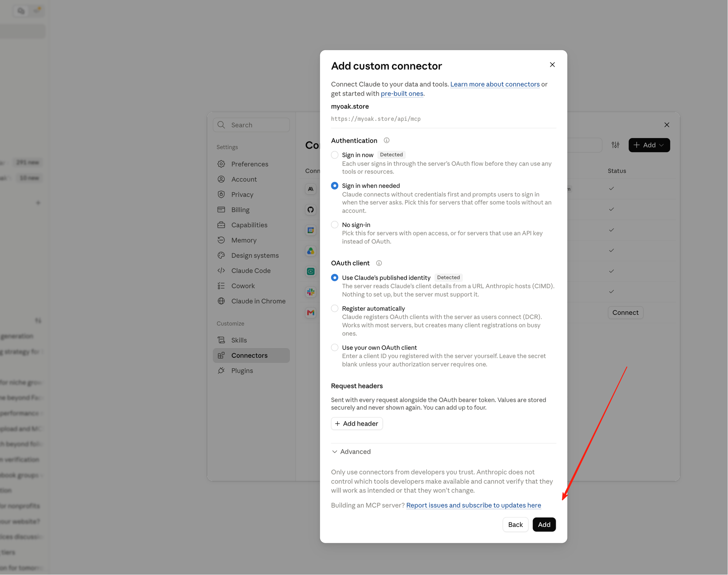Select the "Sign in now" radio option
The width and height of the screenshot is (728, 575).
click(335, 155)
